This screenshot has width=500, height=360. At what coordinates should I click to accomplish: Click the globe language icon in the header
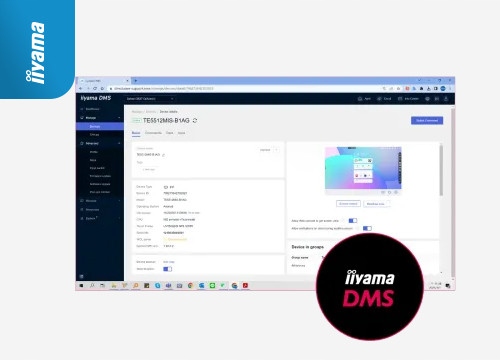click(427, 99)
